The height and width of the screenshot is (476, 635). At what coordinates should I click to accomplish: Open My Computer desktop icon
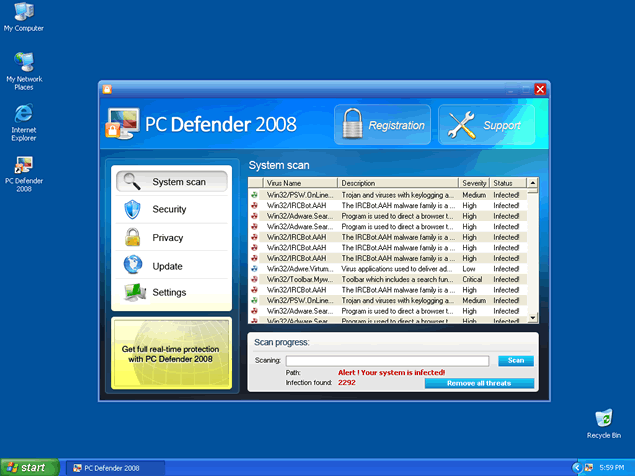tap(23, 13)
